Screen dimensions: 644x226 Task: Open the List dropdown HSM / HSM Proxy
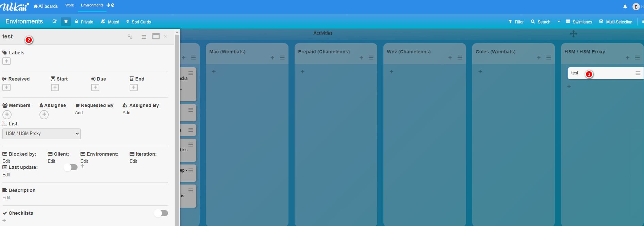point(42,134)
